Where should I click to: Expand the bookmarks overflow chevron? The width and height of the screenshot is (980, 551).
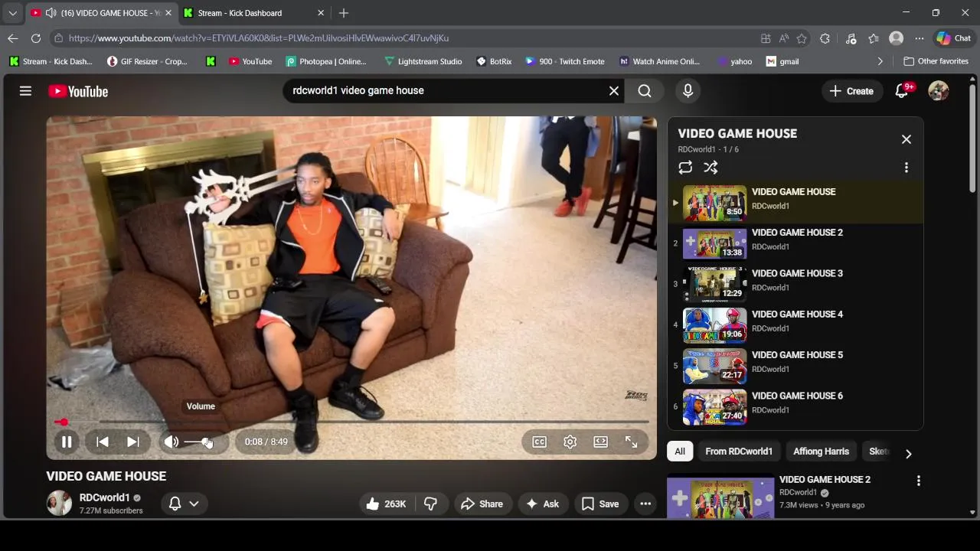880,61
